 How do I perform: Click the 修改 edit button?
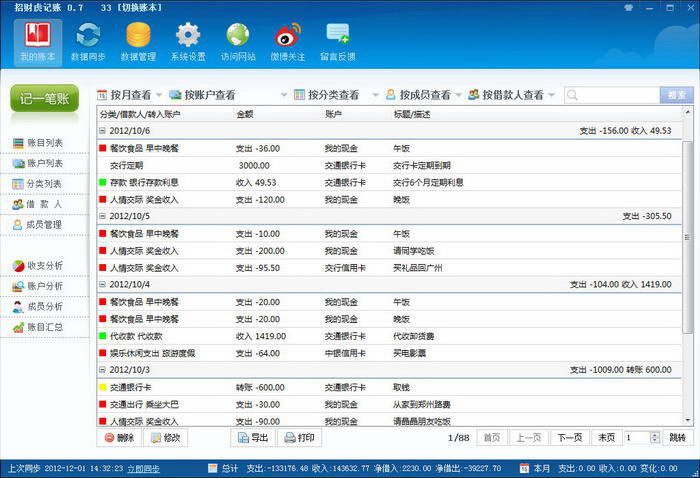pos(166,438)
